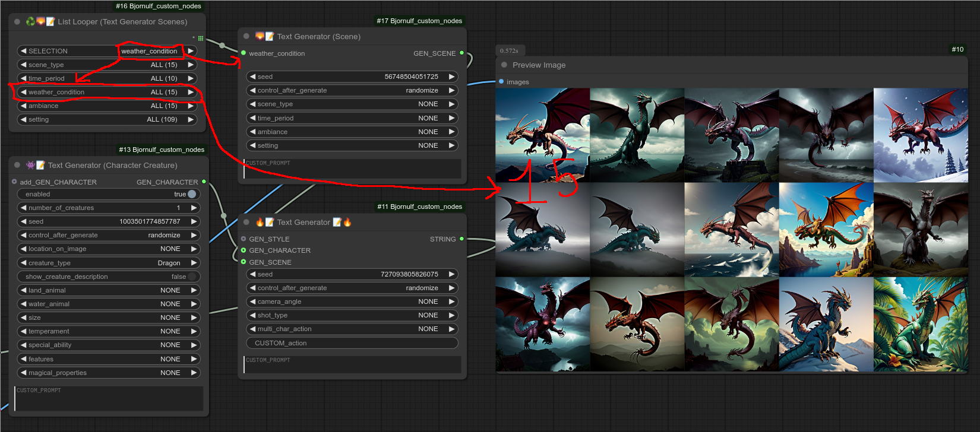
Task: Decrease the Scene node seed with left arrow
Action: click(x=252, y=77)
